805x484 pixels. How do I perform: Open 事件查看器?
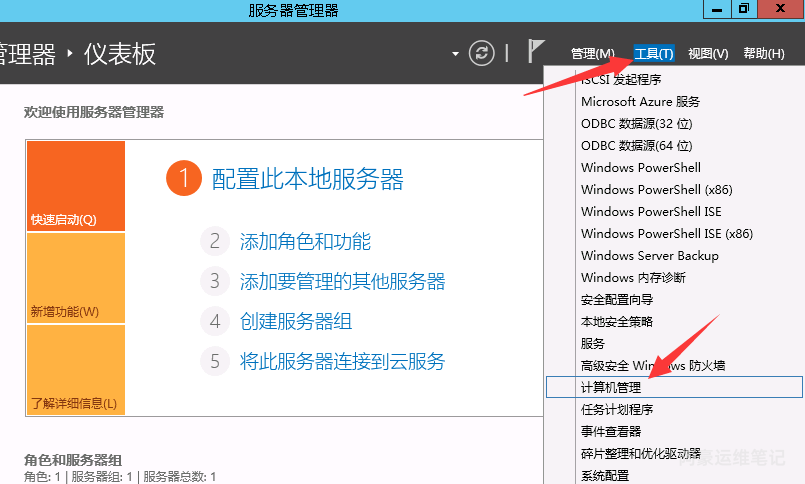611,432
